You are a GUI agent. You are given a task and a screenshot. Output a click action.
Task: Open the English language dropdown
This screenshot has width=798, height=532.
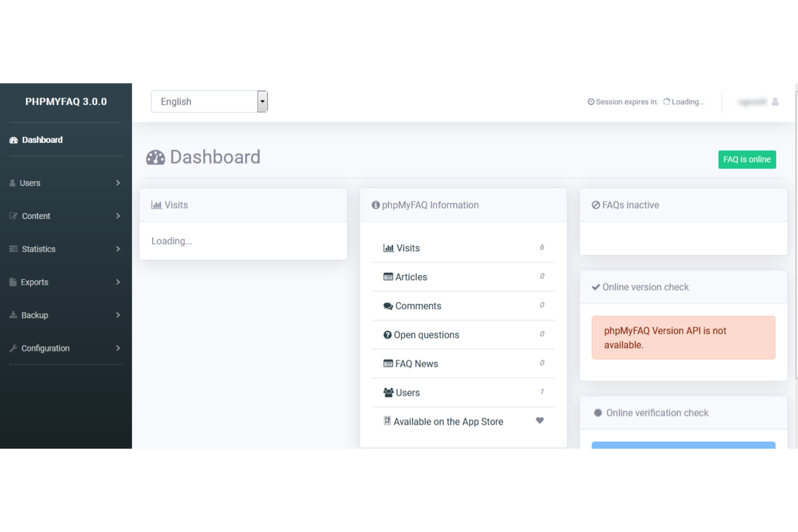[x=209, y=101]
